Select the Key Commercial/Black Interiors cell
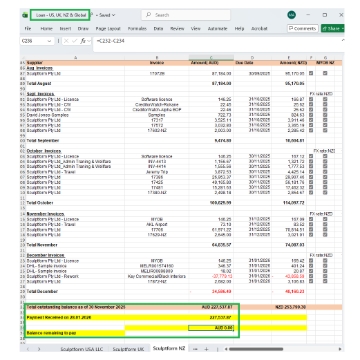 [x=157, y=276]
